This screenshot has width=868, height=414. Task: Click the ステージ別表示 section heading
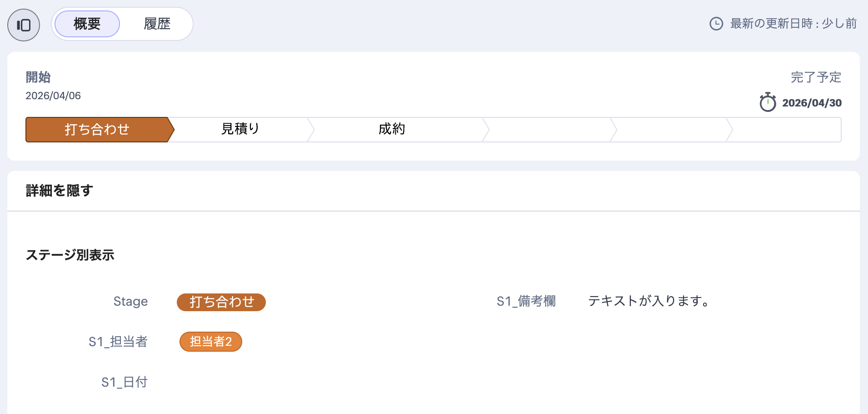click(70, 255)
